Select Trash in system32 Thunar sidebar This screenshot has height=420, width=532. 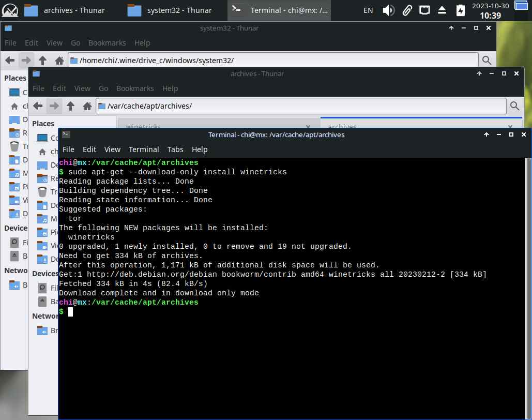19,146
